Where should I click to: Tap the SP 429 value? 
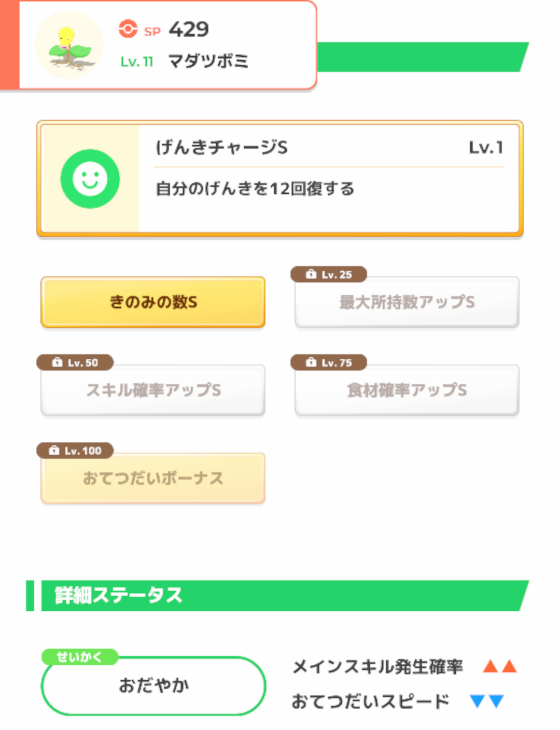189,30
